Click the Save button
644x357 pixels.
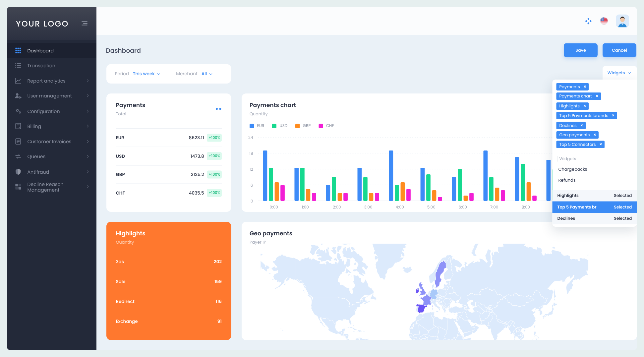point(580,50)
